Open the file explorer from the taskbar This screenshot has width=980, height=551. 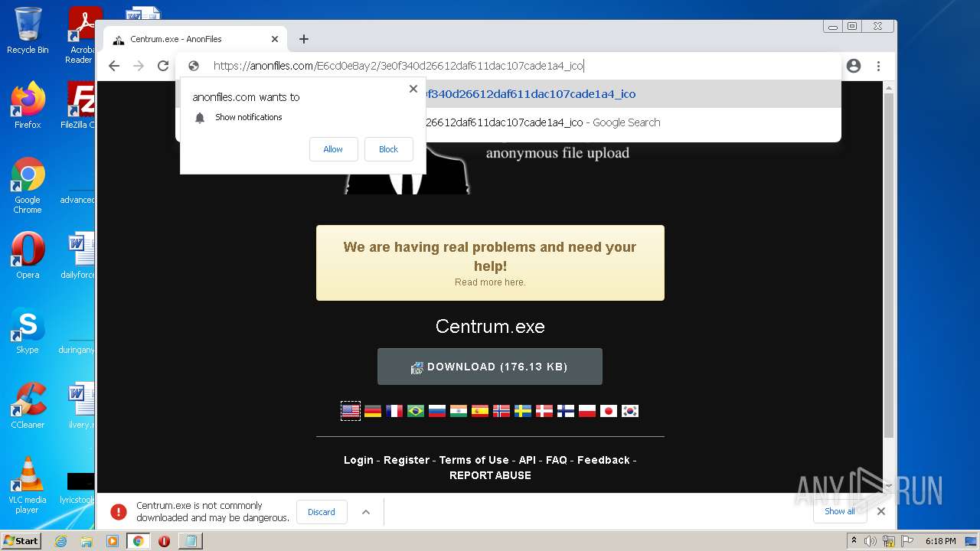[x=87, y=541]
